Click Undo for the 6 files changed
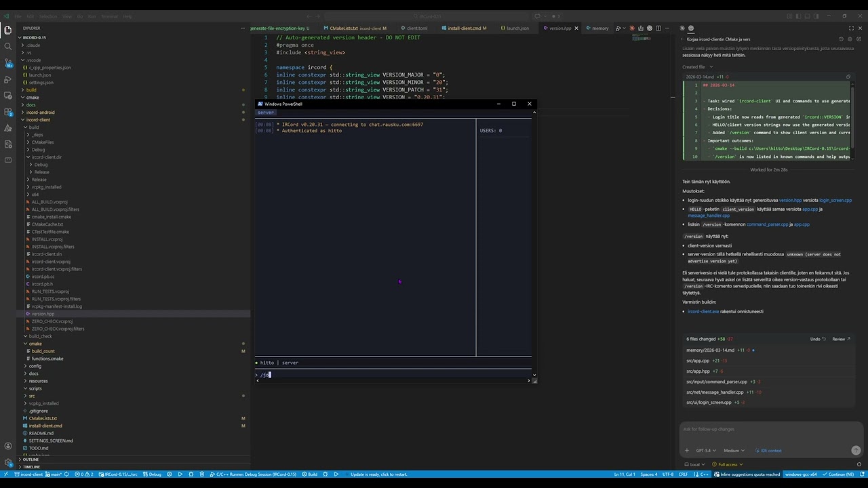Viewport: 868px width, 488px height. [817, 339]
